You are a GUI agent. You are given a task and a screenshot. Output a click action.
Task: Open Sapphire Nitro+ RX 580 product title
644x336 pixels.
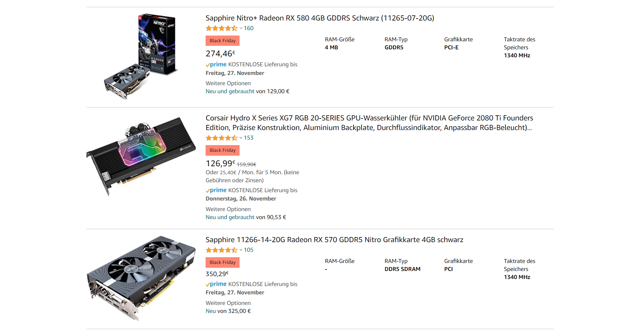[319, 18]
